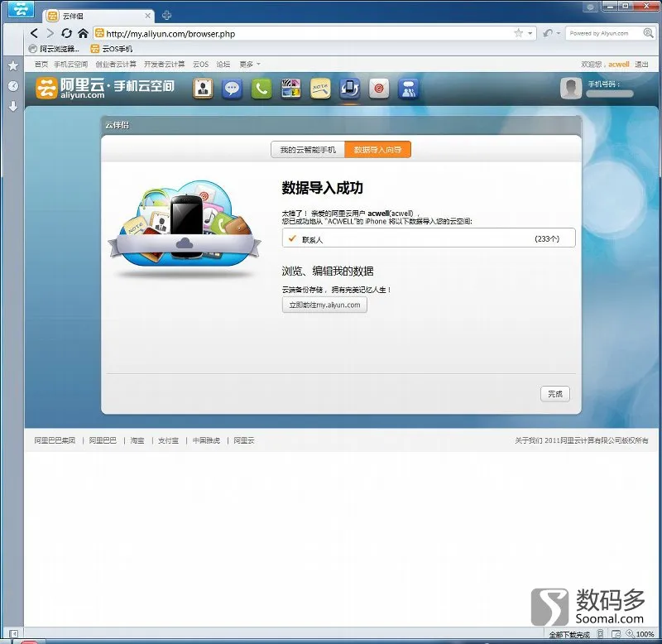Go back with the browser back arrow

click(x=35, y=33)
